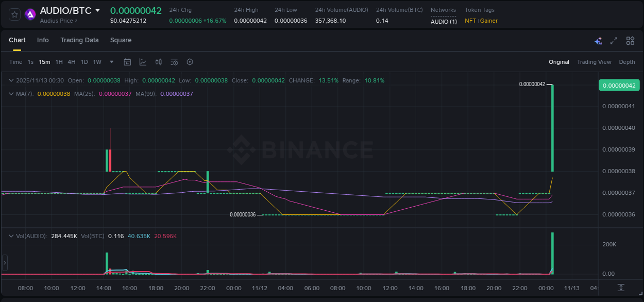
Task: Toggle the AUDIO/BTC favorite star
Action: (x=14, y=14)
